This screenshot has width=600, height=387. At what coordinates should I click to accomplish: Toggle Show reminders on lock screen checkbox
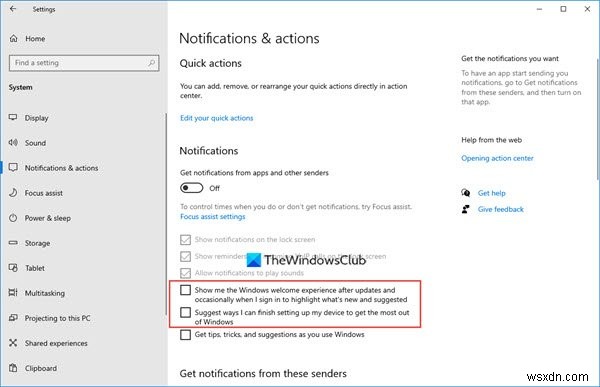tap(185, 256)
